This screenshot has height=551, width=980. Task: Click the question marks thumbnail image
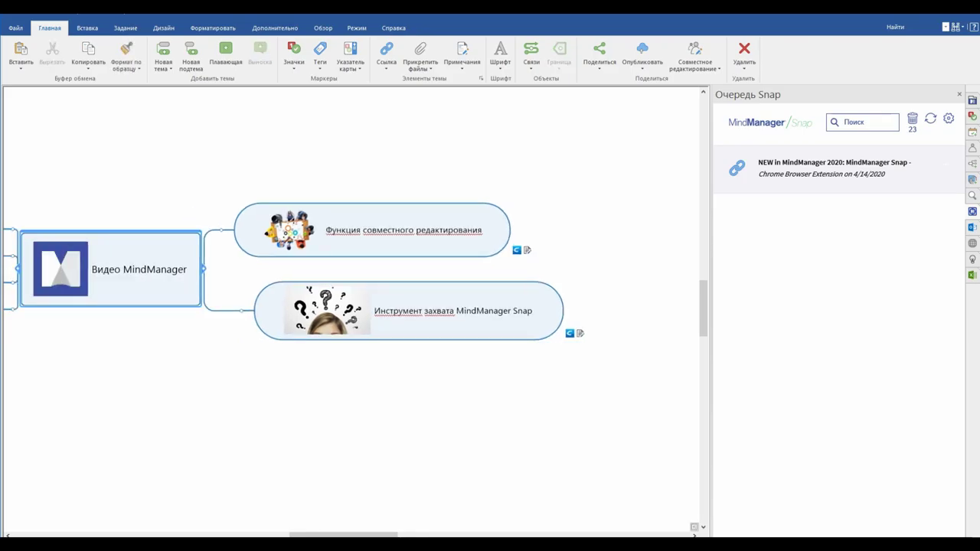[327, 310]
